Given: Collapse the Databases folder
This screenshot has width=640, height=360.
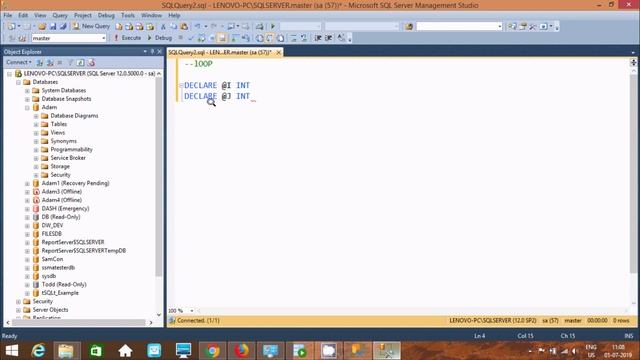Looking at the screenshot, I should (x=18, y=82).
